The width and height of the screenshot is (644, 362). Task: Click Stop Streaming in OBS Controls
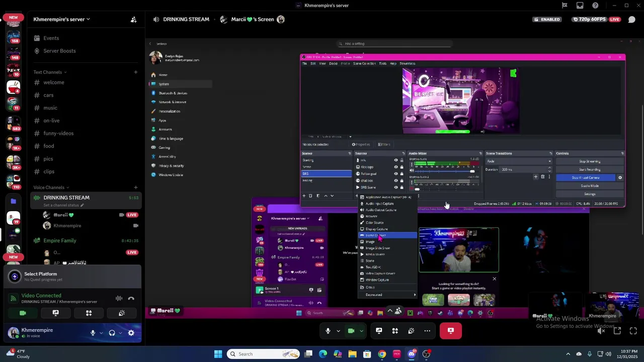tap(590, 161)
